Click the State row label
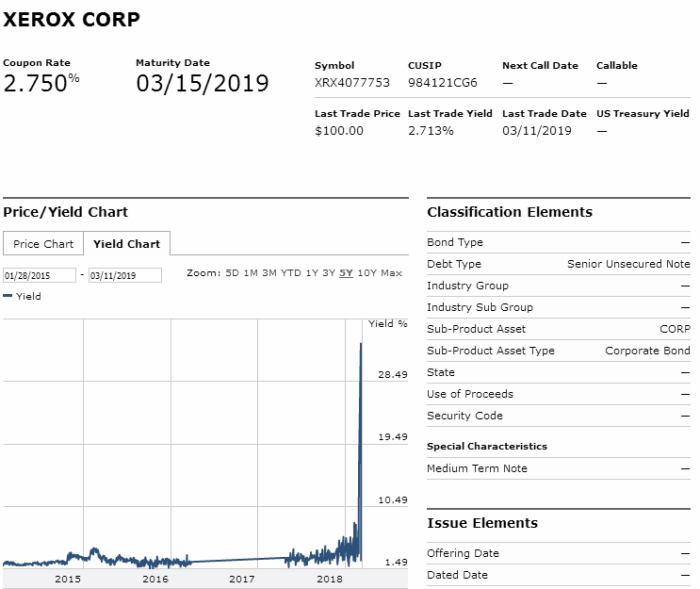 coord(441,372)
